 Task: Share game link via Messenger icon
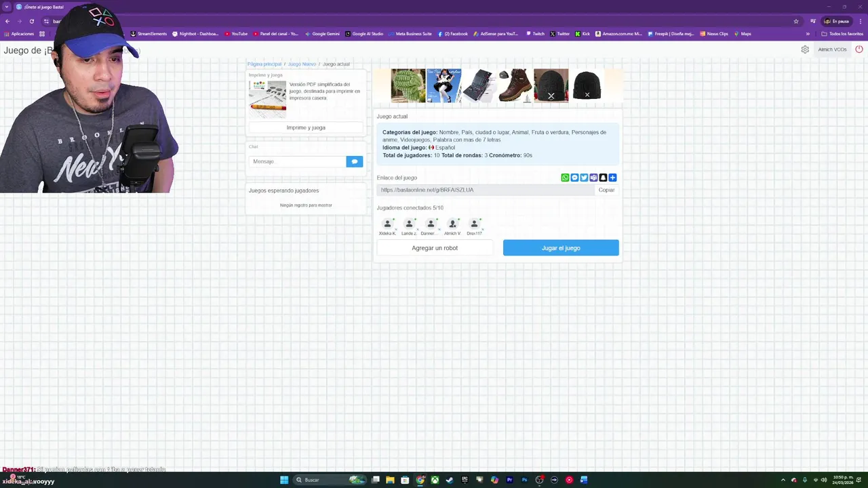click(574, 178)
